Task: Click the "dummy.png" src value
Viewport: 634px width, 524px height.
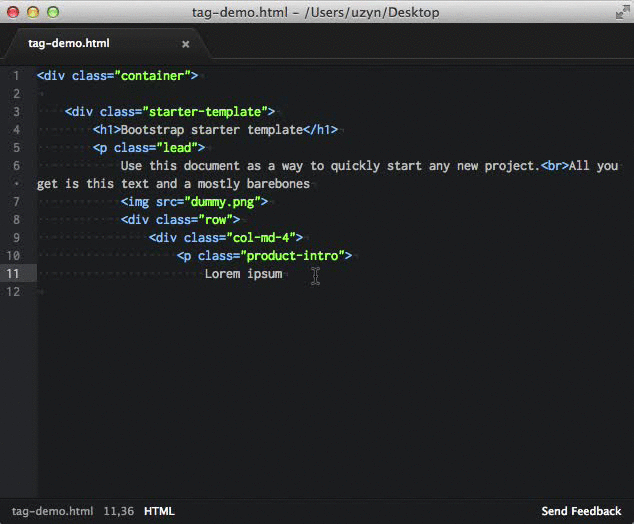Action: (x=222, y=202)
